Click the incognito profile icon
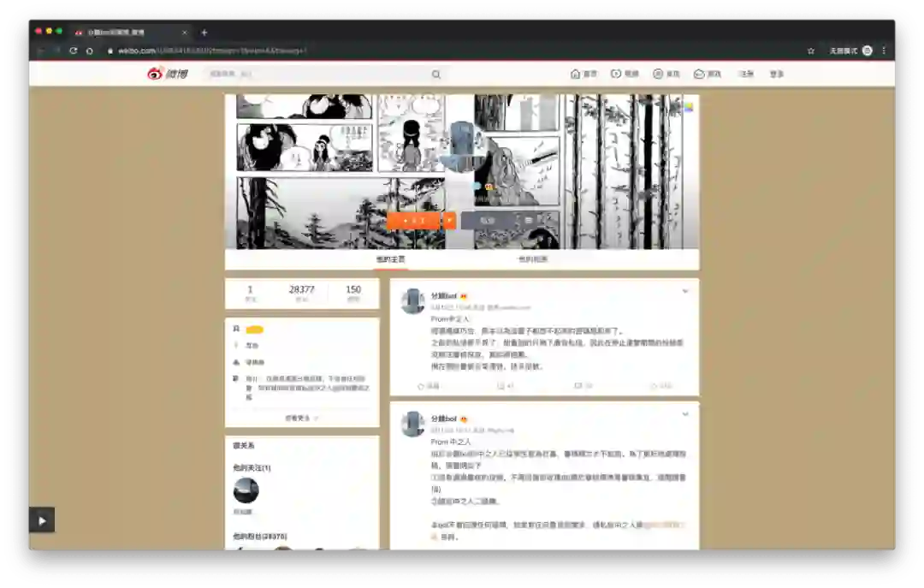The height and width of the screenshot is (588, 924). (x=868, y=50)
